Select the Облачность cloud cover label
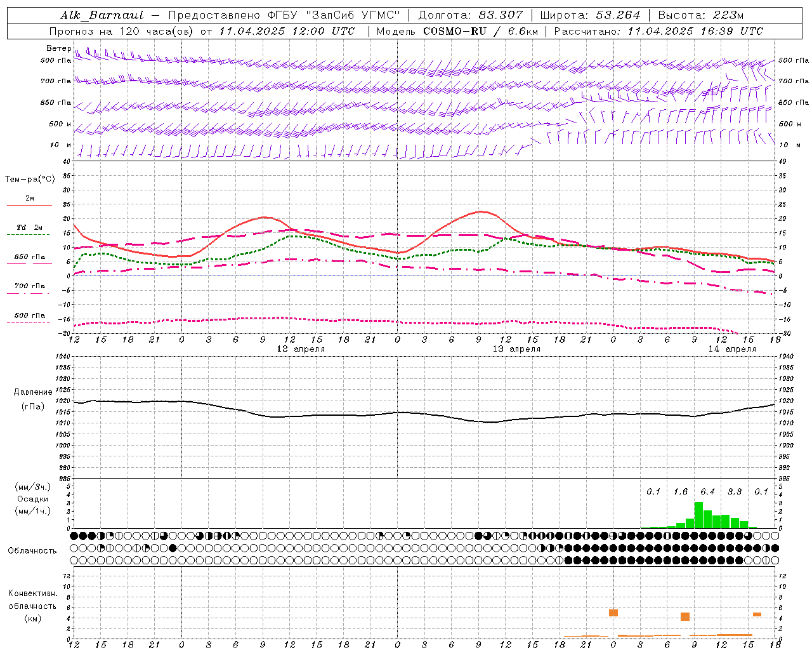The width and height of the screenshot is (812, 650). click(x=32, y=550)
